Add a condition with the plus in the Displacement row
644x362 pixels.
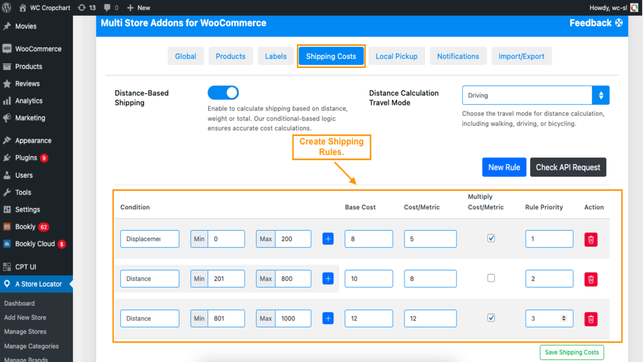328,239
